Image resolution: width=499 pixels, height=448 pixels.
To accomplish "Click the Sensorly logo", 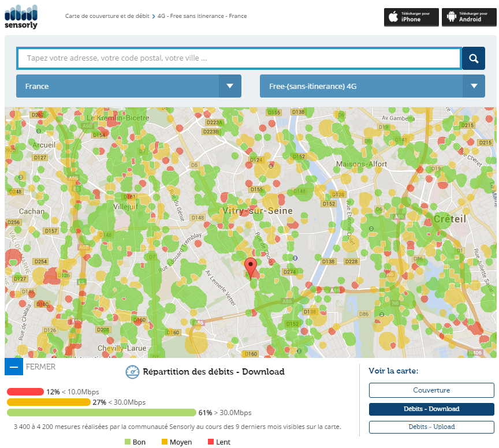I will click(21, 17).
